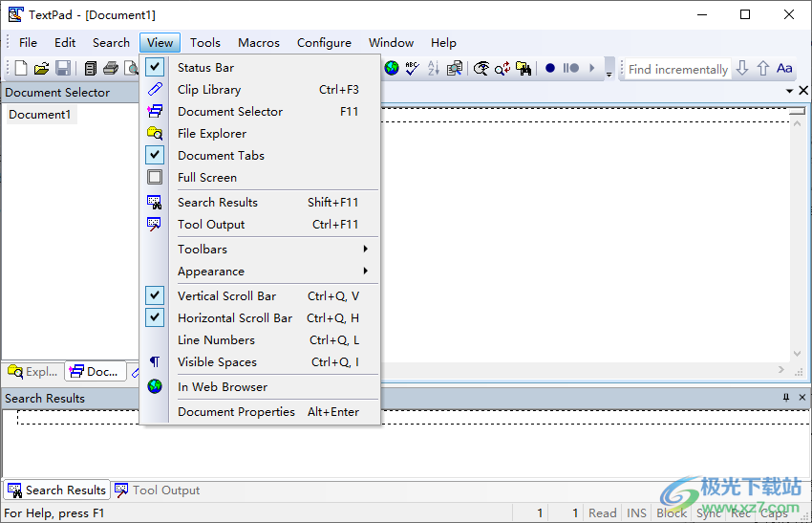Click the Replace toolbar icon
The width and height of the screenshot is (812, 523).
point(502,68)
